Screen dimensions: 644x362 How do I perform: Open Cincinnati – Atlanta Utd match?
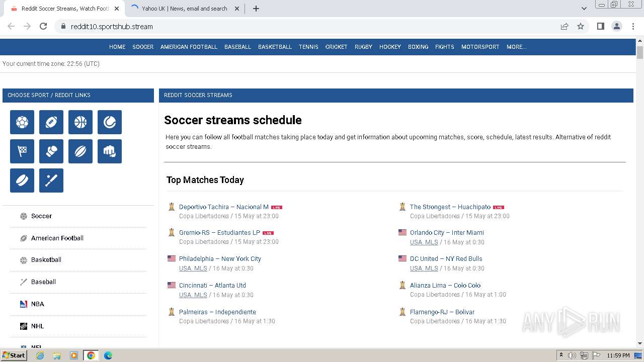point(212,286)
